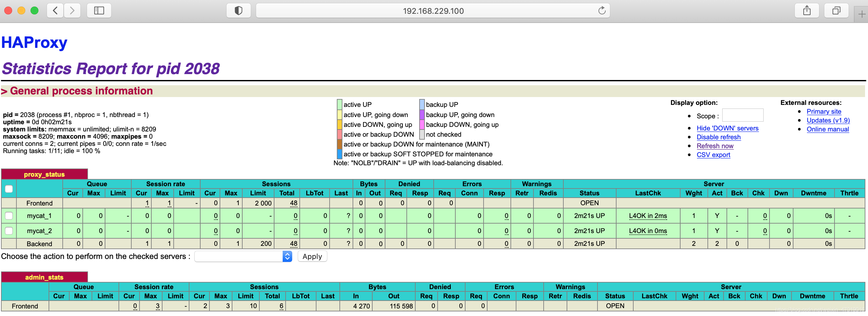This screenshot has width=868, height=316.
Task: Click the LastChk column header in proxy_status
Action: coord(648,193)
